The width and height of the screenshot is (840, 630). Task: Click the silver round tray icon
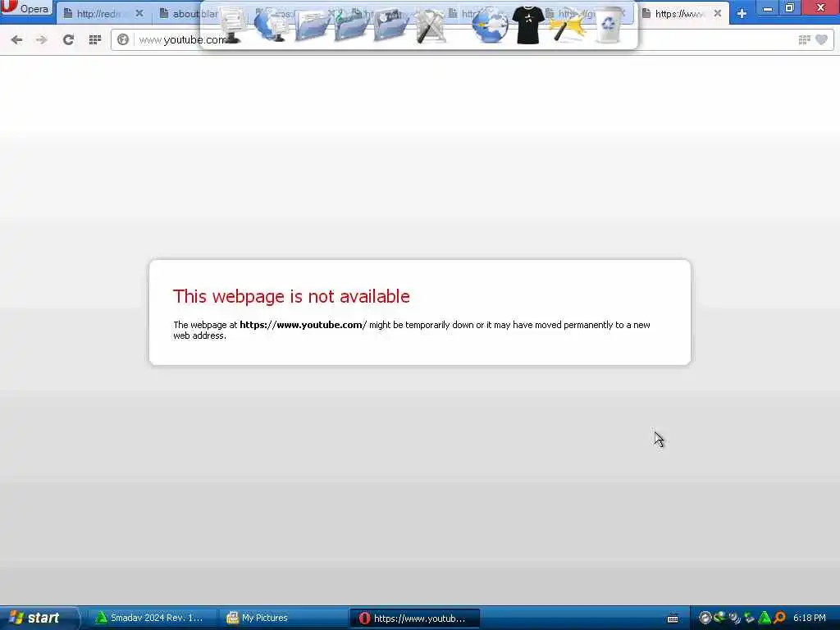click(x=705, y=618)
